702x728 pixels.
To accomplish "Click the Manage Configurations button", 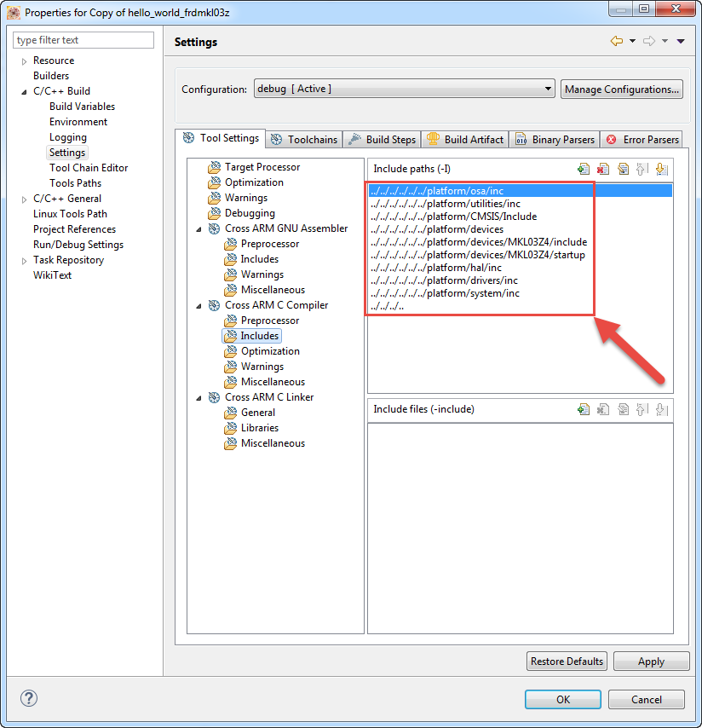I will [x=621, y=89].
